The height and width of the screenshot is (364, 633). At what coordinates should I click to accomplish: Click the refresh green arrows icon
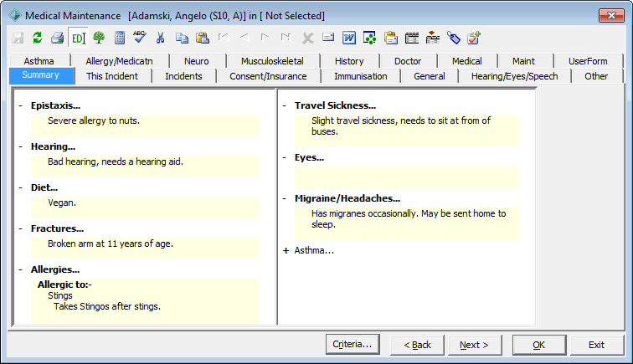point(37,38)
